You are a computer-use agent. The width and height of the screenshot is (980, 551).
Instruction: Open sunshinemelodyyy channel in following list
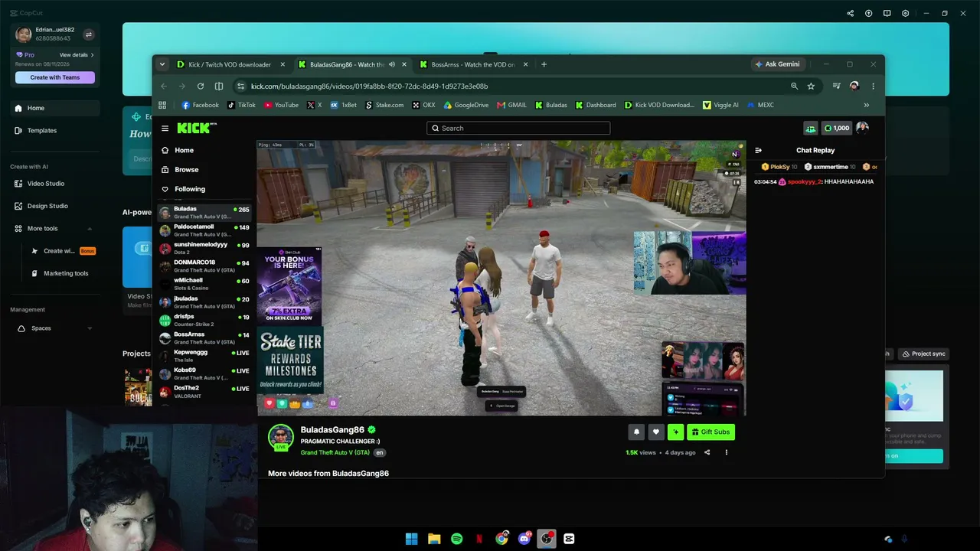pyautogui.click(x=204, y=248)
